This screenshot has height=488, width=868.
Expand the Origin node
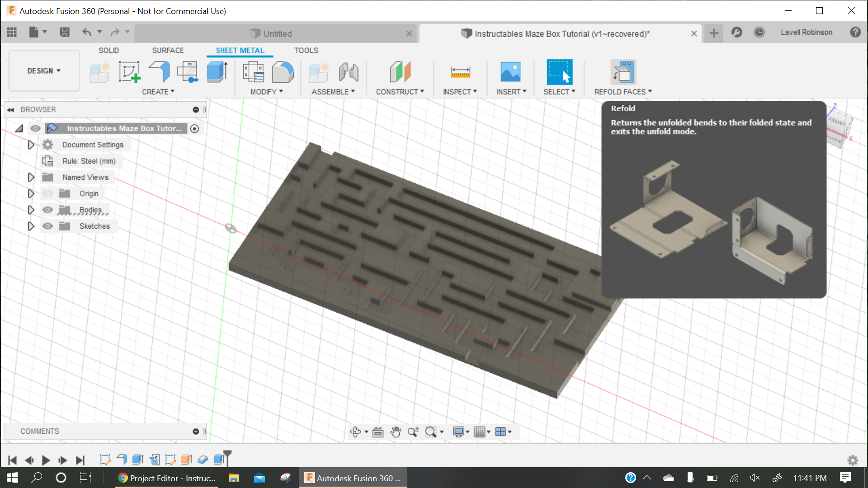coord(31,193)
